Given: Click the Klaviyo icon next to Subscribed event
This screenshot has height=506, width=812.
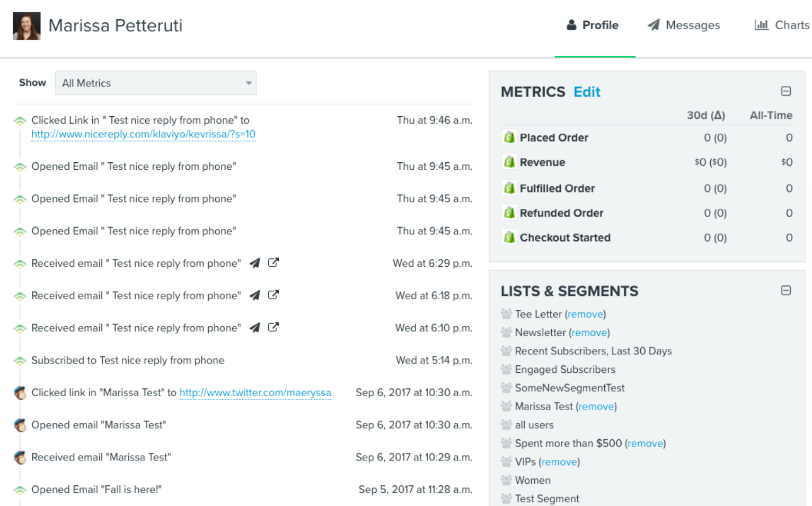Looking at the screenshot, I should click(x=20, y=360).
